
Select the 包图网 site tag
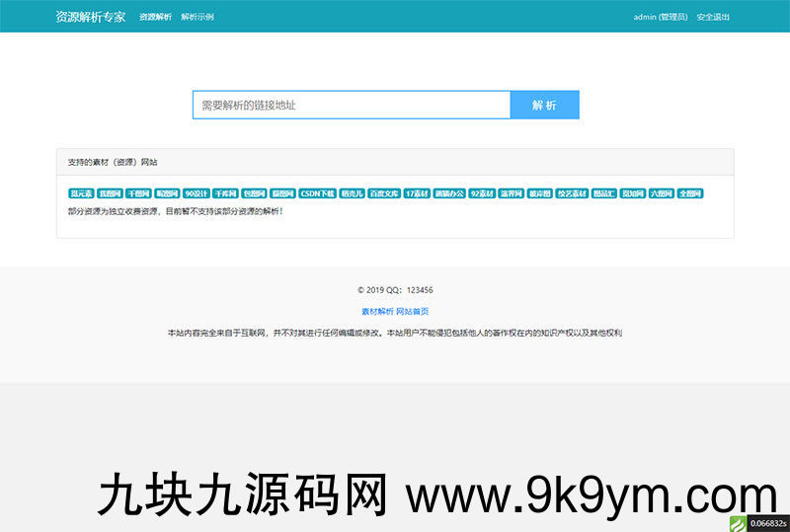click(255, 193)
